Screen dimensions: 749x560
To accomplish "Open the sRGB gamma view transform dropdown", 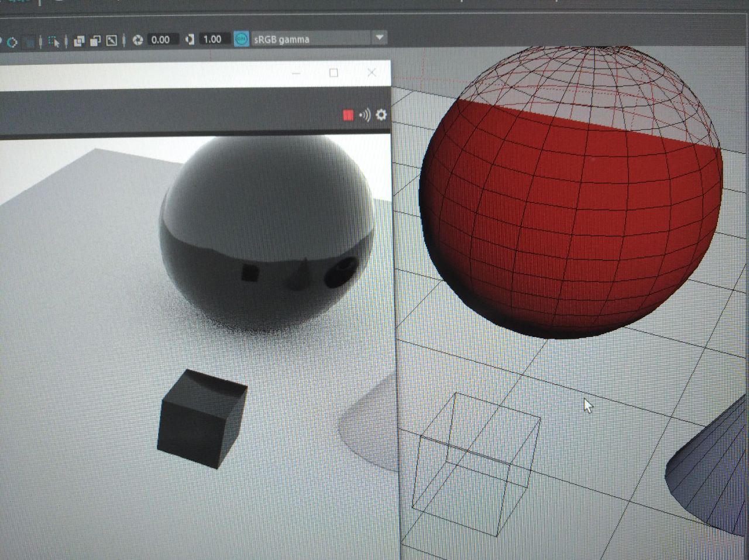I will coord(319,39).
